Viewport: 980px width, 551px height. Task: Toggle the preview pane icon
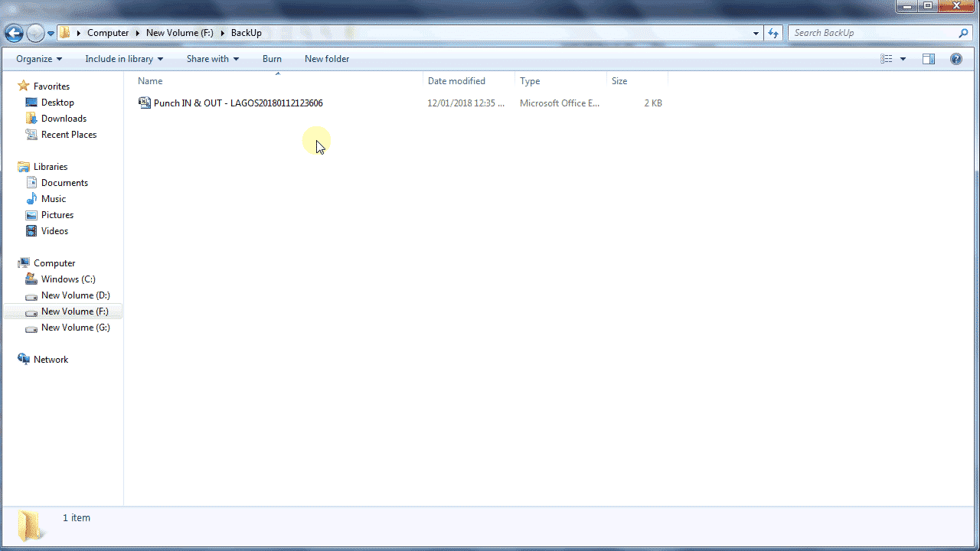pyautogui.click(x=929, y=59)
